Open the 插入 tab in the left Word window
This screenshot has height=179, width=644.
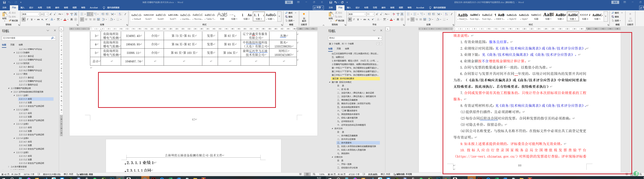point(22,8)
